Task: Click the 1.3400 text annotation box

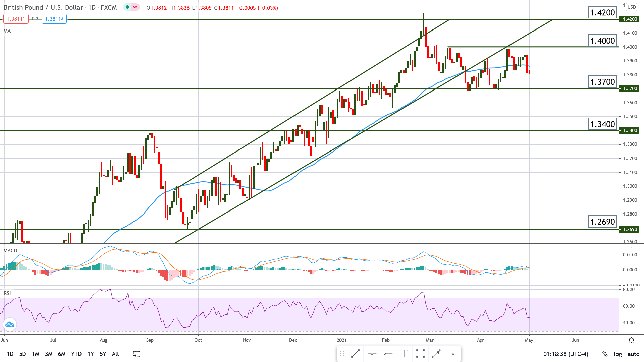Action: pos(603,124)
